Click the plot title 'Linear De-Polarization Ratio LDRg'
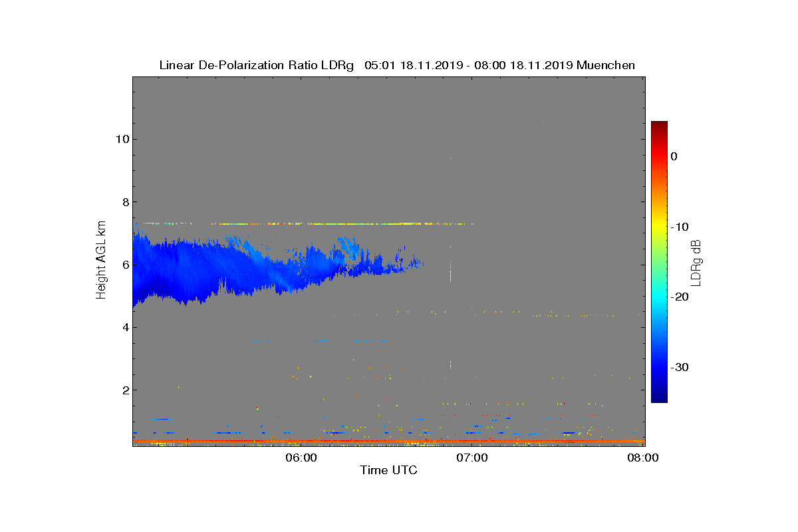The height and width of the screenshot is (532, 798). (x=257, y=65)
